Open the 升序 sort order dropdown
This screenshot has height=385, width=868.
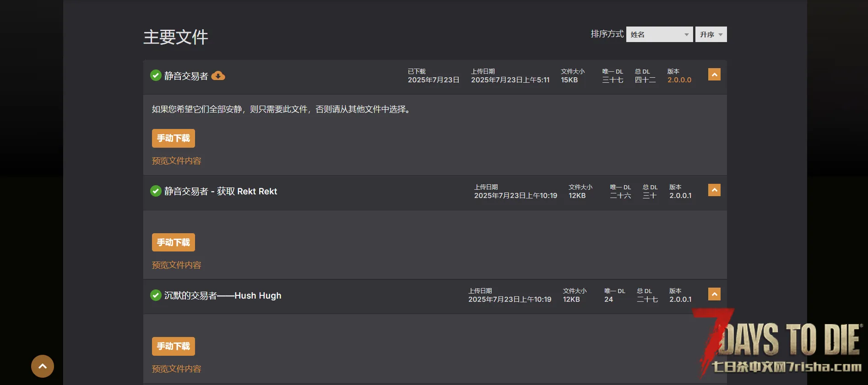[x=711, y=34]
